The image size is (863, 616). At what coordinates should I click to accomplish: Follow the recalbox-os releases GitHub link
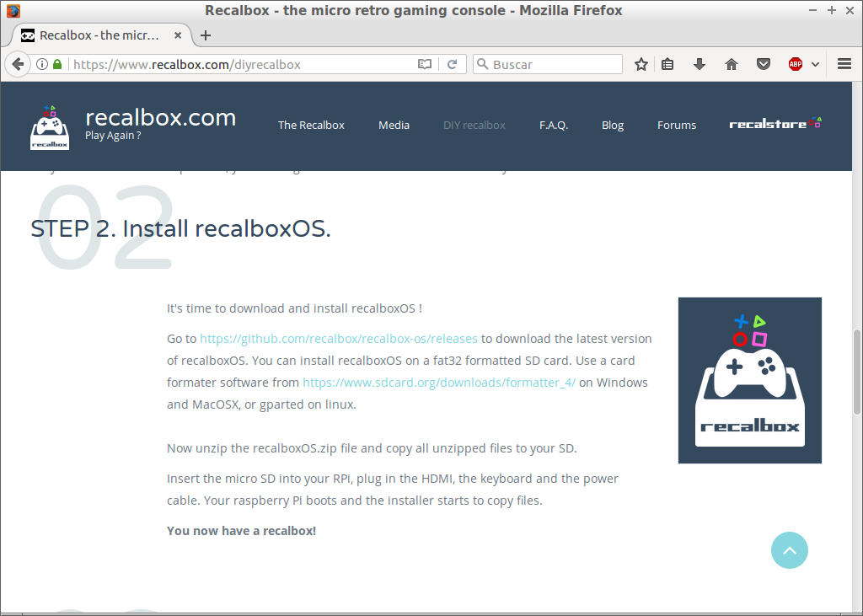click(338, 338)
